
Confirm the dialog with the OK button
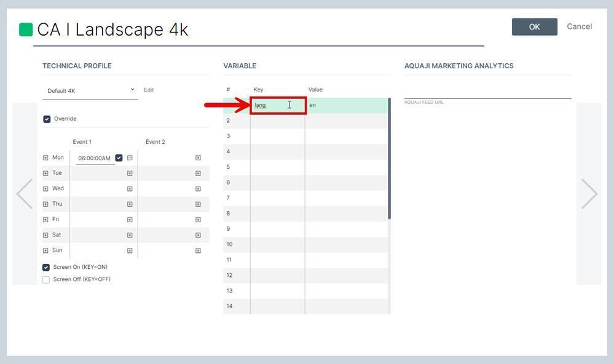[x=535, y=27]
